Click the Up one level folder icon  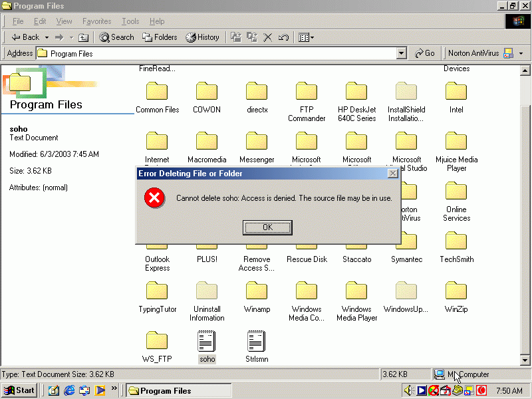[83, 38]
